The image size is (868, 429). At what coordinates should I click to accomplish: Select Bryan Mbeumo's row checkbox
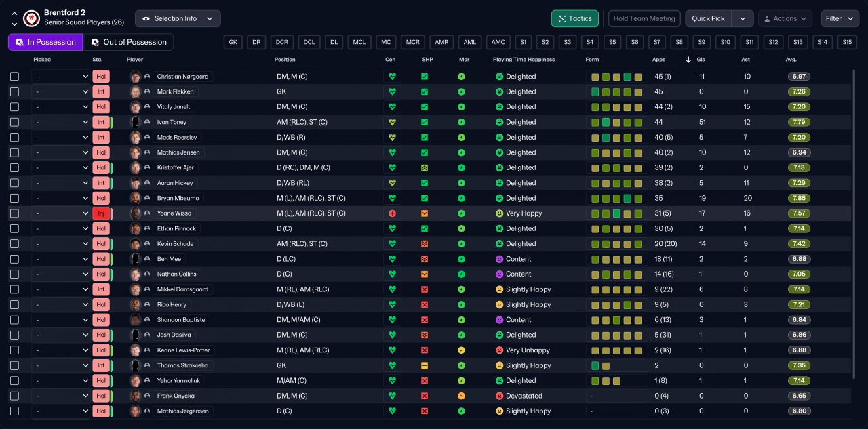tap(15, 198)
